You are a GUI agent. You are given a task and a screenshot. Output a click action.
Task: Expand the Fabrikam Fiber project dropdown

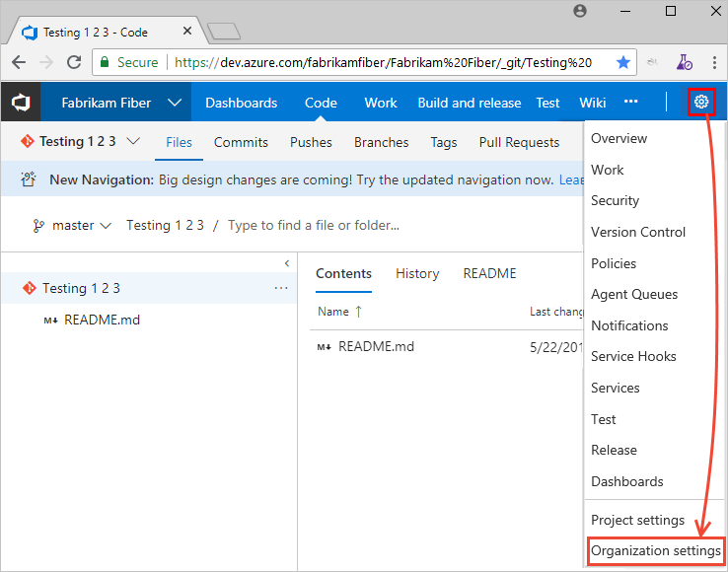[175, 103]
